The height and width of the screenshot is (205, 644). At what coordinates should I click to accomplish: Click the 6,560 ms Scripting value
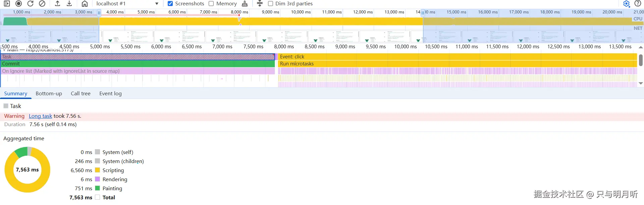pyautogui.click(x=81, y=170)
